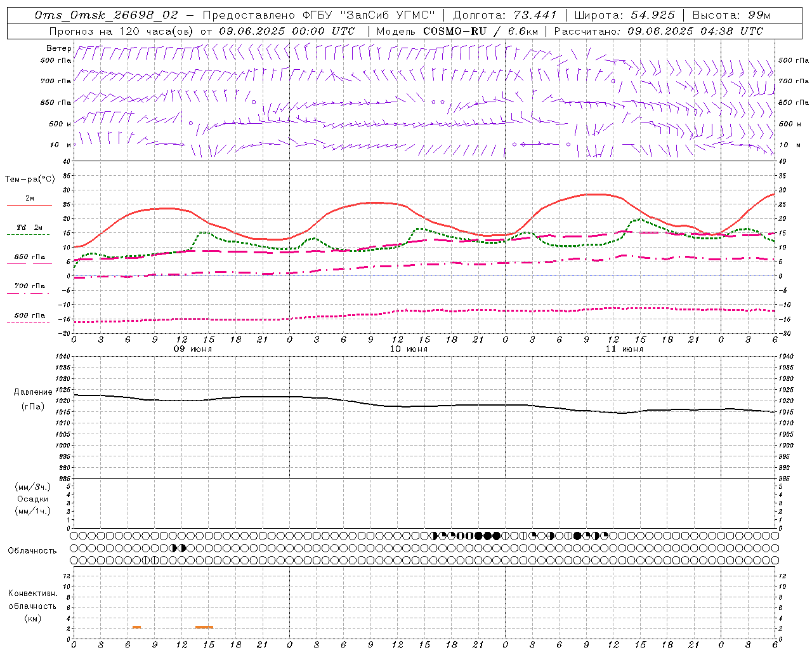Screen dimensions: 812x650
Task: Click the 09 июня date label
Action: [x=193, y=349]
